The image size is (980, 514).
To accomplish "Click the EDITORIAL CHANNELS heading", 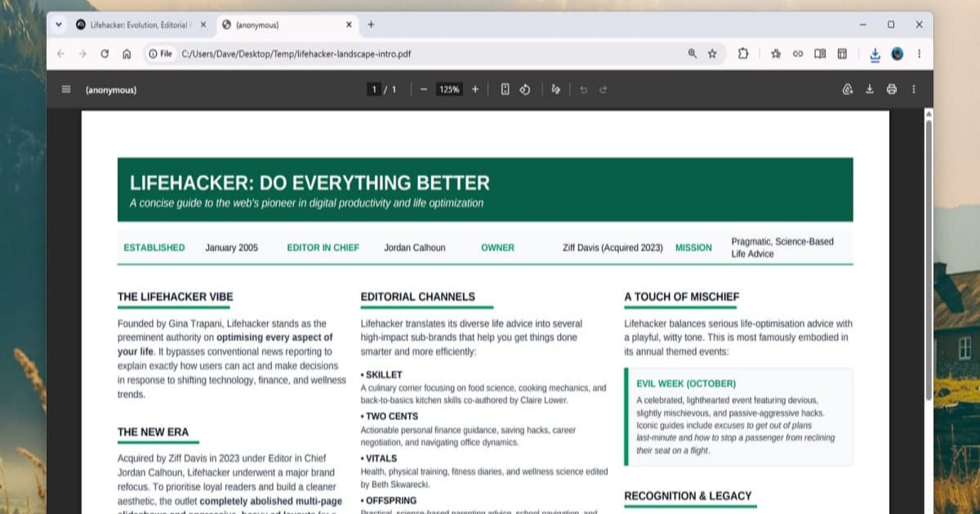I will point(417,297).
